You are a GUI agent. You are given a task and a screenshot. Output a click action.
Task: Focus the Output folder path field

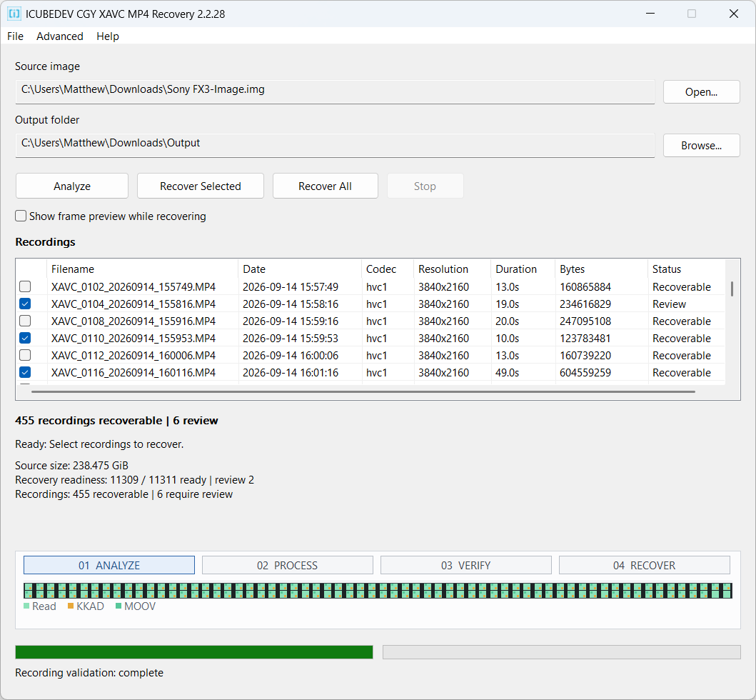[335, 145]
